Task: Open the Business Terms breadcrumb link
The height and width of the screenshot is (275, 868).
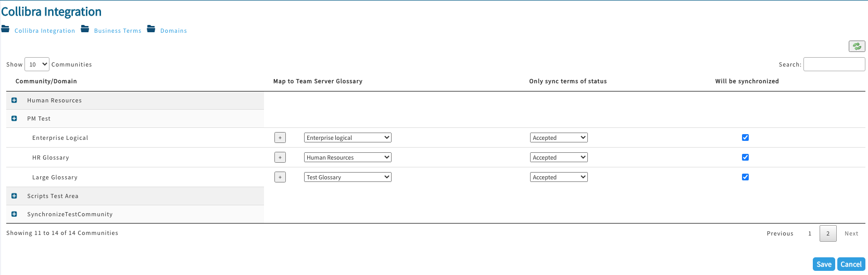Action: click(118, 31)
